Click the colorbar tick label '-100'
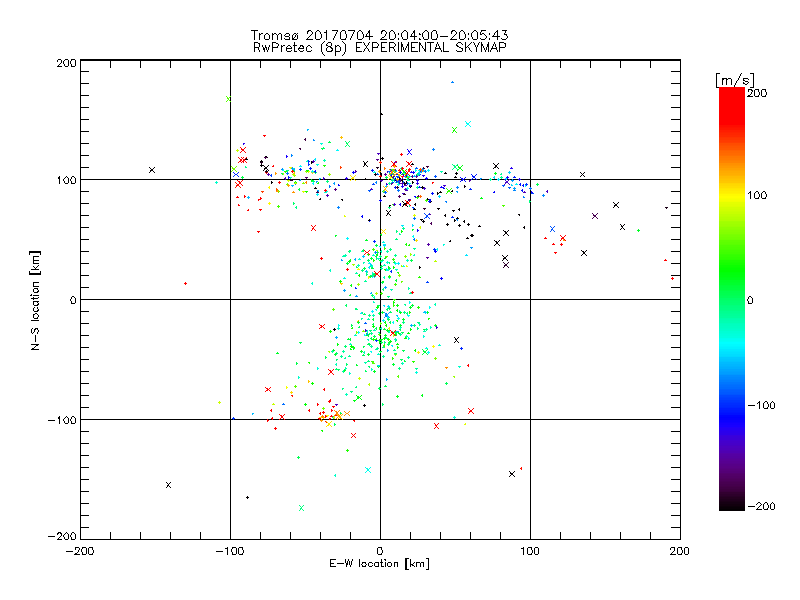The width and height of the screenshot is (800, 600). [761, 405]
